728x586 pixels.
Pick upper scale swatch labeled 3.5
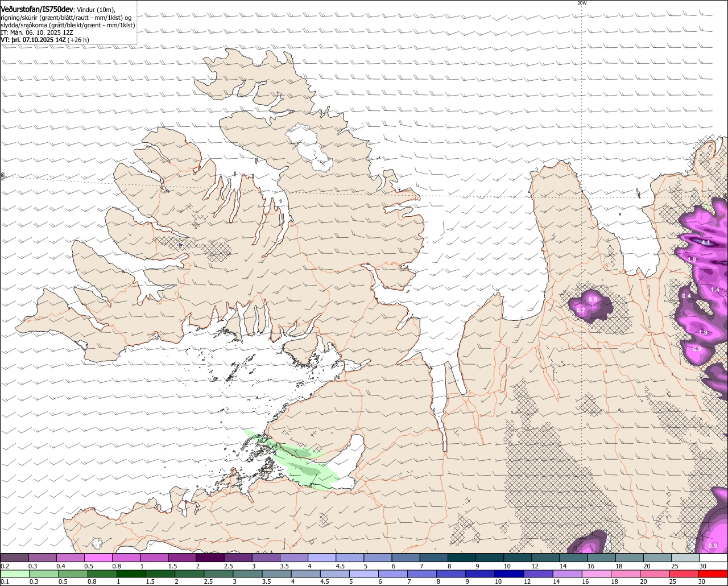[293, 558]
